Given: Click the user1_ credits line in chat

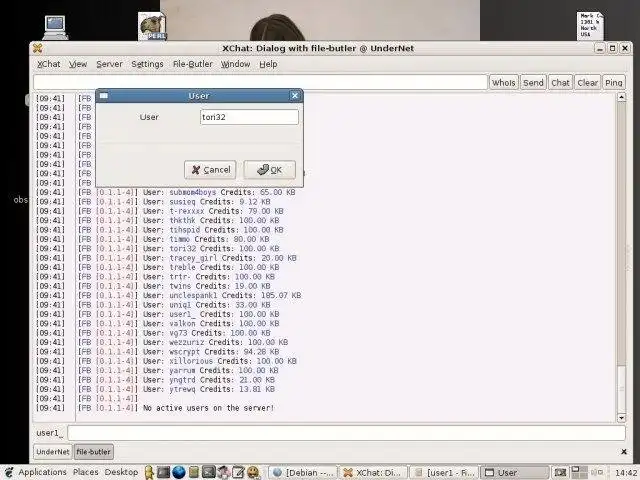Looking at the screenshot, I should 211,314.
